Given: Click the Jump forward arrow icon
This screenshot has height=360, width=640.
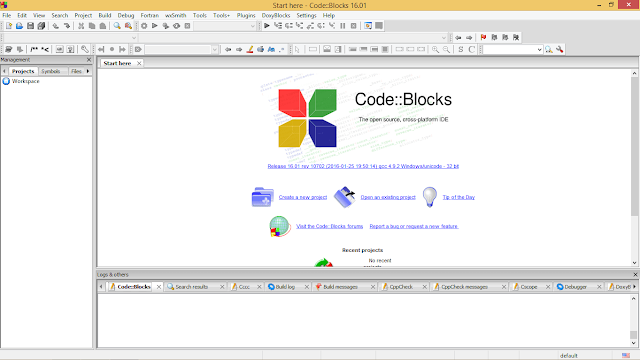Looking at the screenshot, I should point(469,38).
